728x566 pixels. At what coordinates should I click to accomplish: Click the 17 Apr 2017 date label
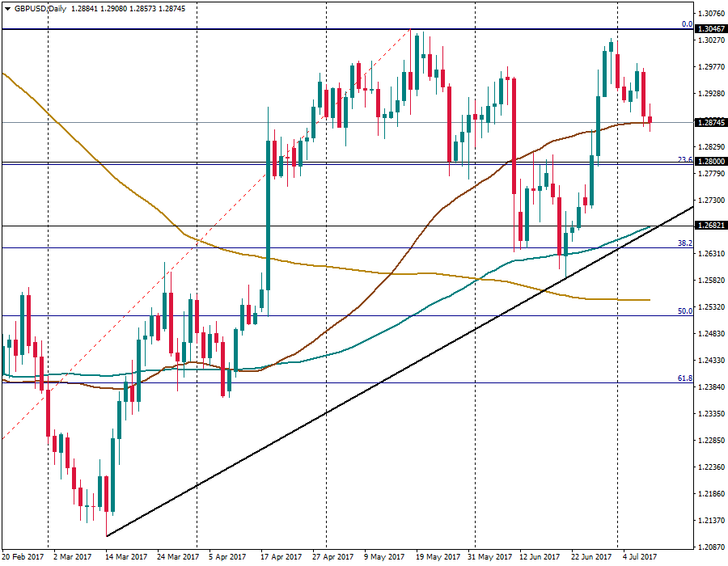coord(281,557)
